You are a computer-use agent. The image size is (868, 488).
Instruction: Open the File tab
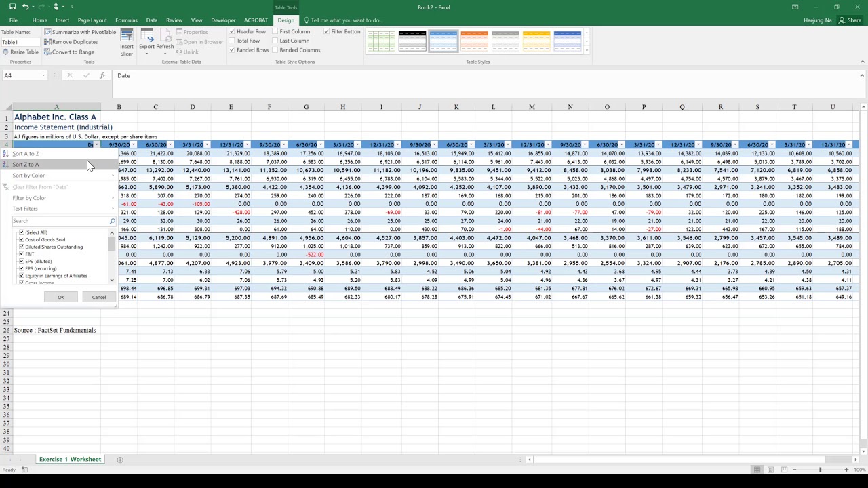click(x=13, y=20)
